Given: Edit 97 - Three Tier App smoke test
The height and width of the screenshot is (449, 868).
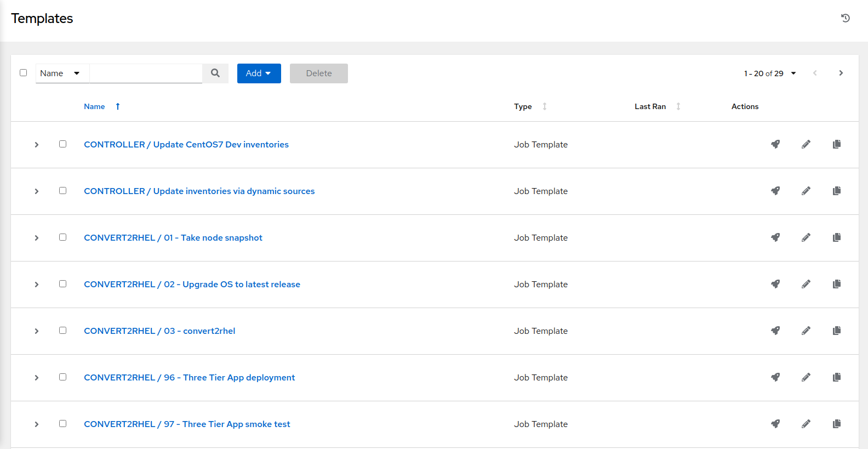Looking at the screenshot, I should coord(806,424).
